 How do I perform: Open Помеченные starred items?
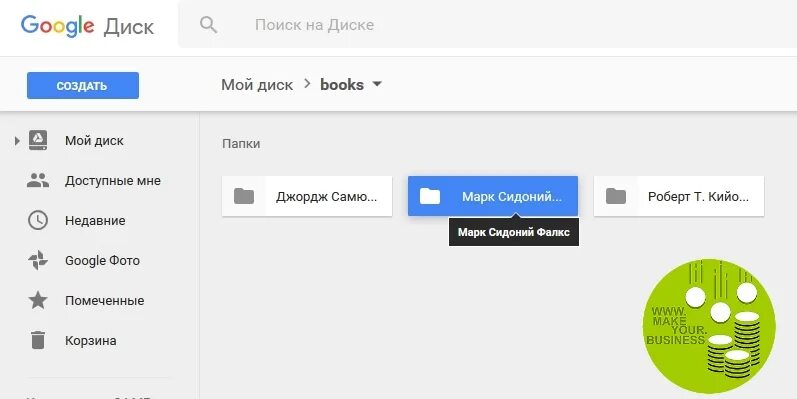click(104, 300)
